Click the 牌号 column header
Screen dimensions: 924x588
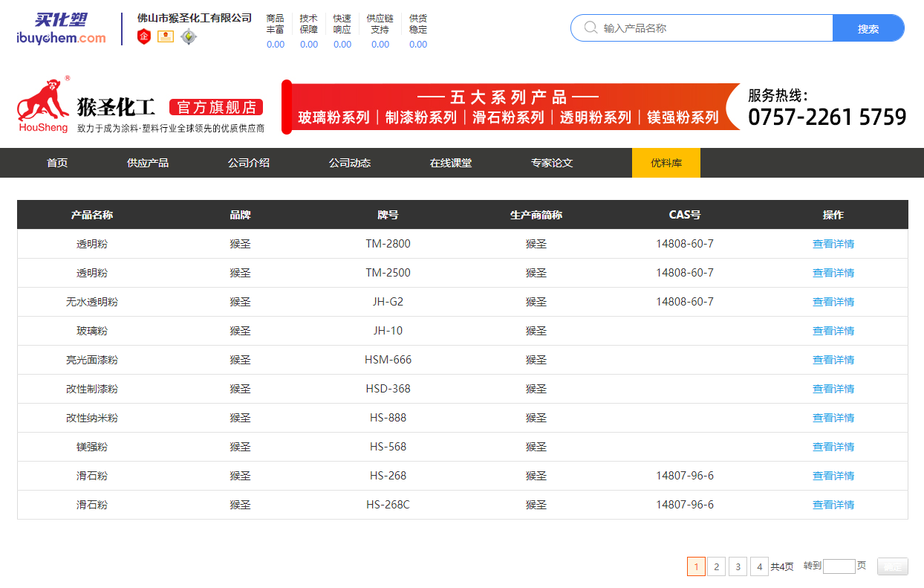point(388,215)
